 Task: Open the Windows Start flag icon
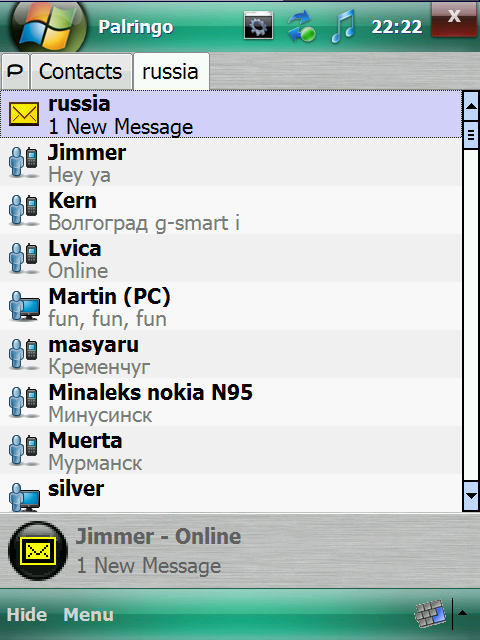point(48,27)
